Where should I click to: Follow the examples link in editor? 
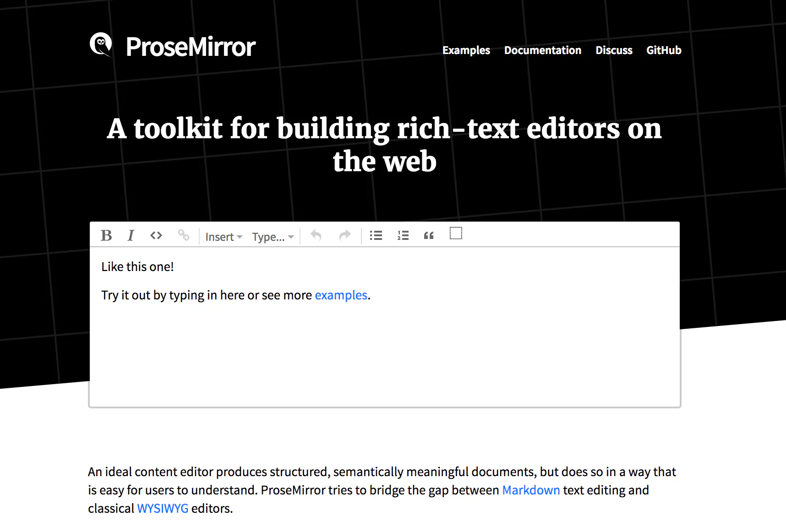[341, 295]
